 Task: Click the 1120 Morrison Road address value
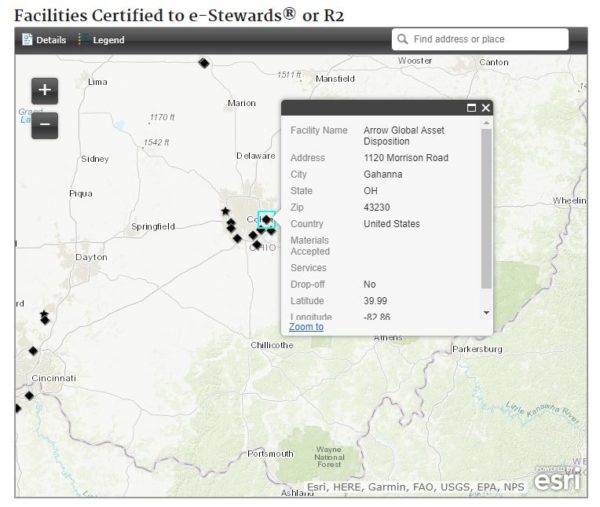(x=406, y=158)
